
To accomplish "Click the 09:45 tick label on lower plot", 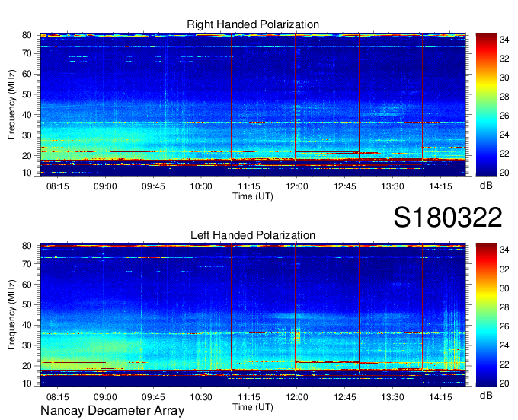I will click(153, 397).
